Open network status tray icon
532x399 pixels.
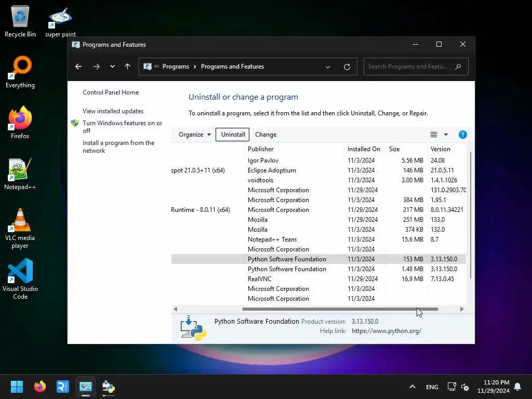click(451, 387)
